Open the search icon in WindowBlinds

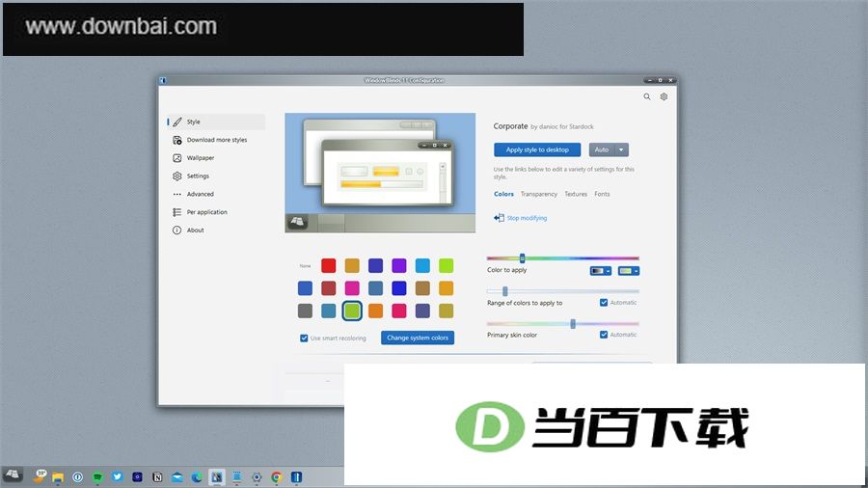[x=646, y=96]
